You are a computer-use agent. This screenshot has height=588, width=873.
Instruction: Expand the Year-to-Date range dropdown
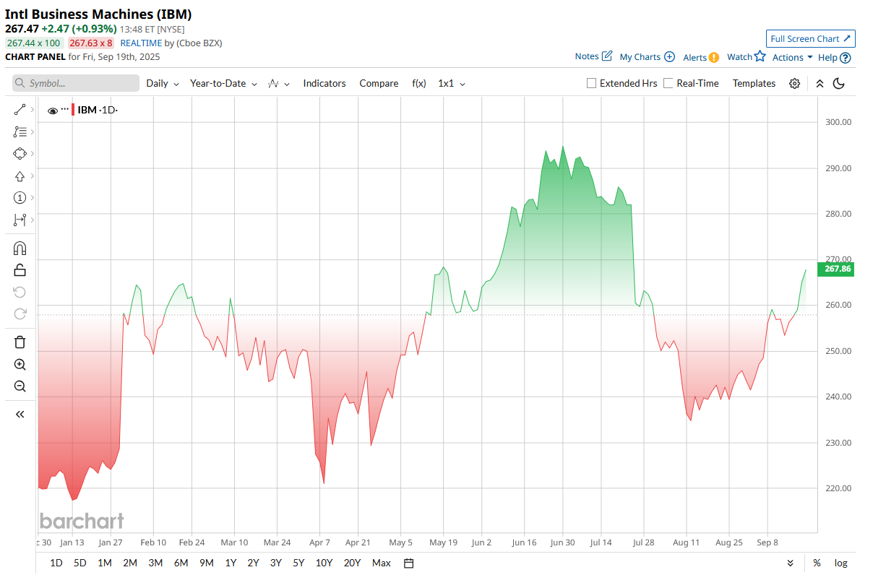(223, 84)
